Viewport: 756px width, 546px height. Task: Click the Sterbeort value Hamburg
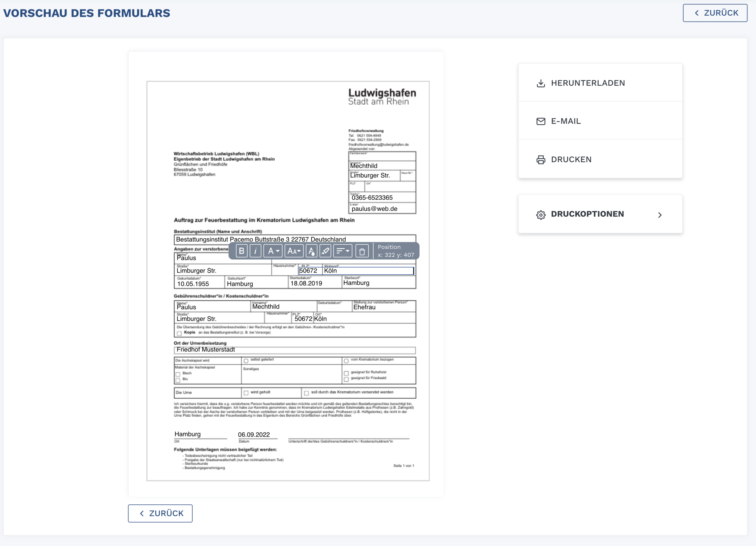coord(356,283)
